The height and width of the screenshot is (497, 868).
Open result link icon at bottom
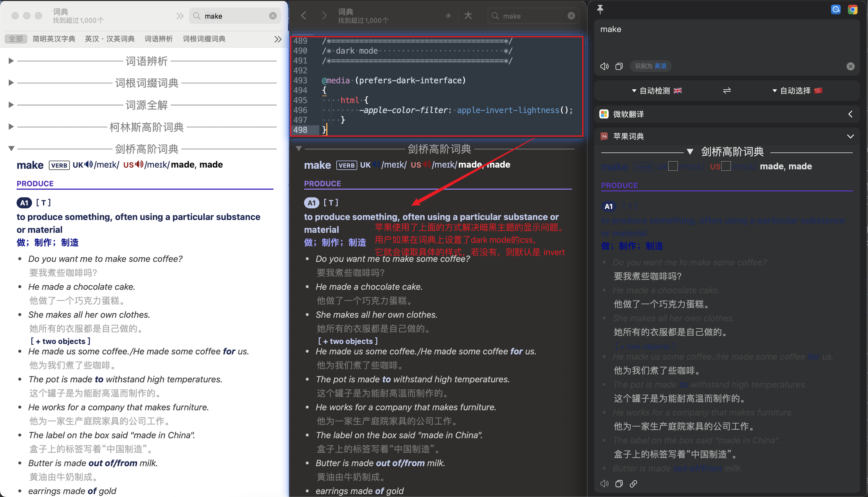coord(634,484)
